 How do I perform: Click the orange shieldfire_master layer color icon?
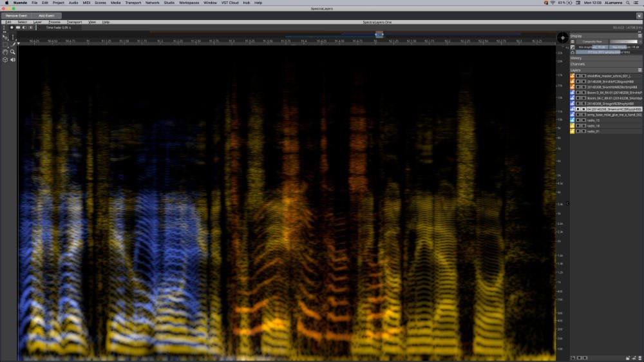click(x=573, y=76)
